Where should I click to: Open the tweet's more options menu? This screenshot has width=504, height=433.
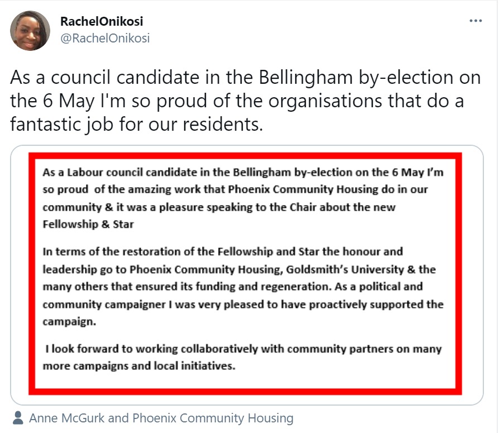475,21
